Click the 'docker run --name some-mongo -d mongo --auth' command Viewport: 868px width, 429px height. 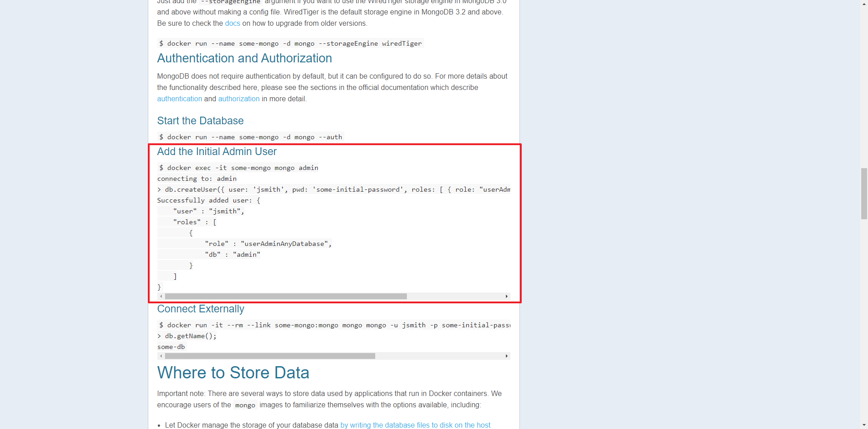tap(250, 137)
